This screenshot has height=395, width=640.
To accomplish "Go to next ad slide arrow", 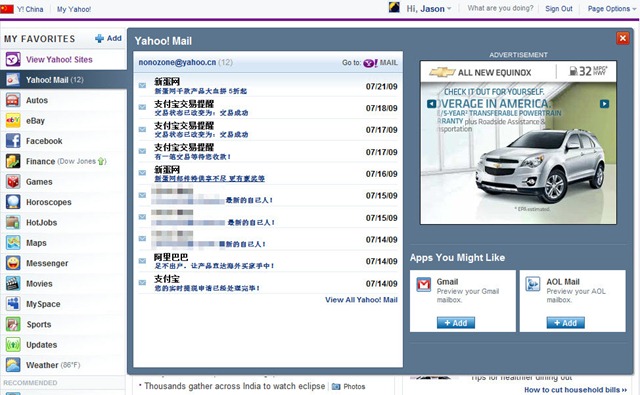I will pyautogui.click(x=604, y=104).
